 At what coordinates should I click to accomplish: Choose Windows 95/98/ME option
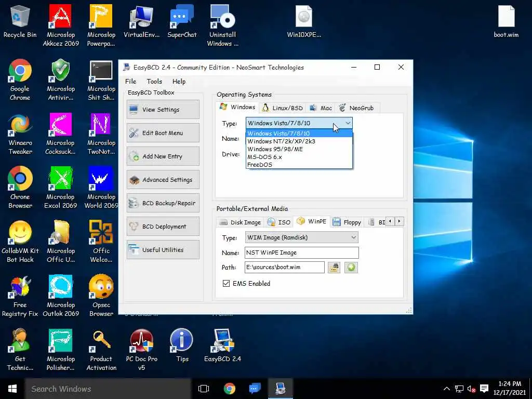click(x=299, y=149)
